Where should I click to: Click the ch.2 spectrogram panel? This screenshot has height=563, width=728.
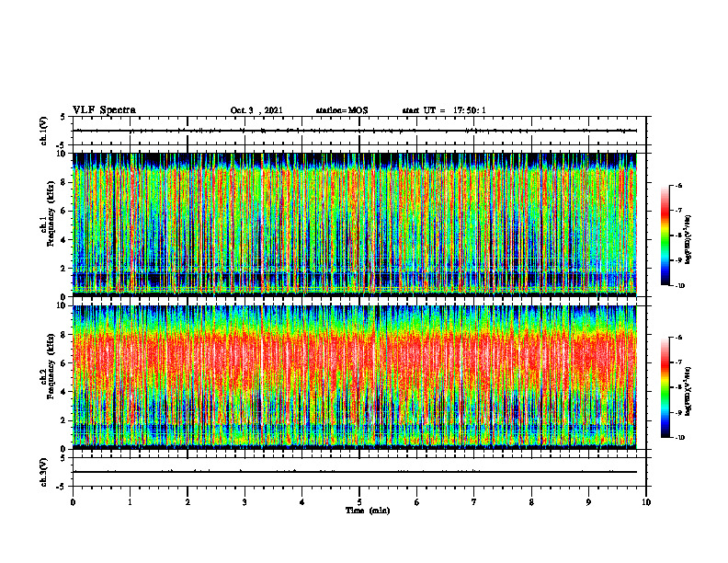[x=355, y=377]
